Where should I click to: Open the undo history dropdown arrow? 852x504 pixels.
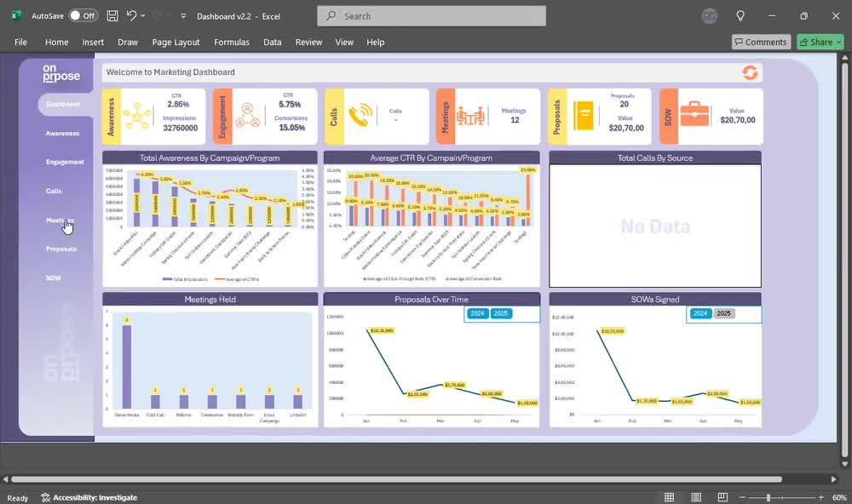(x=143, y=16)
